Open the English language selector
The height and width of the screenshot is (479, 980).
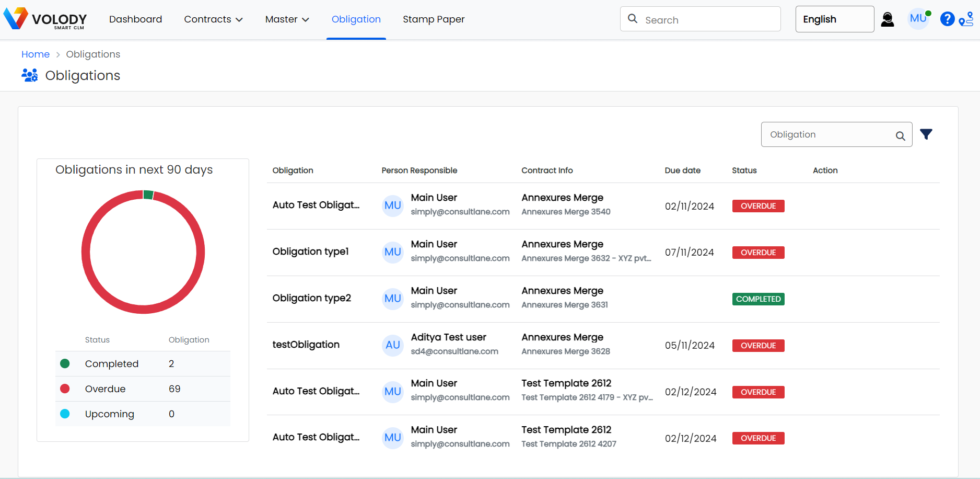[834, 19]
